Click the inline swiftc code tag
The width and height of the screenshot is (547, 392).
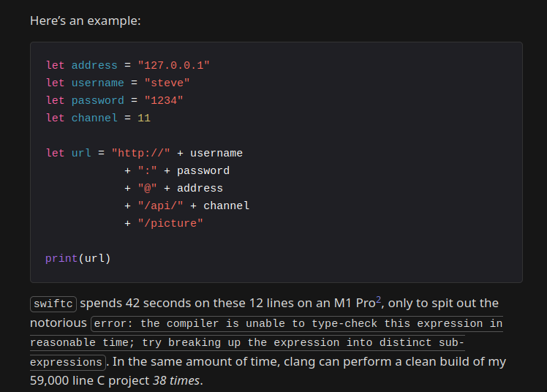pyautogui.click(x=53, y=304)
